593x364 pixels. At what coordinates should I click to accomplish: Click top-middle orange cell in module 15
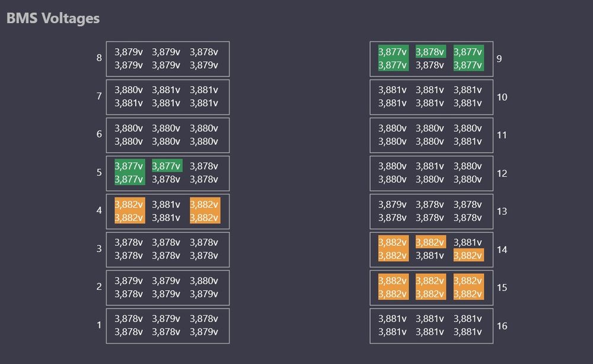point(431,281)
